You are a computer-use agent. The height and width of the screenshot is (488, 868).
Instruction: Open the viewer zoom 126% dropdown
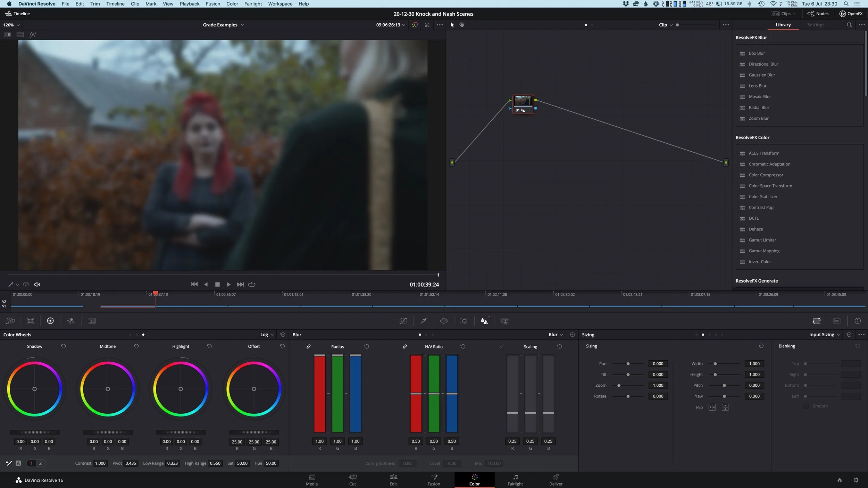coord(11,25)
